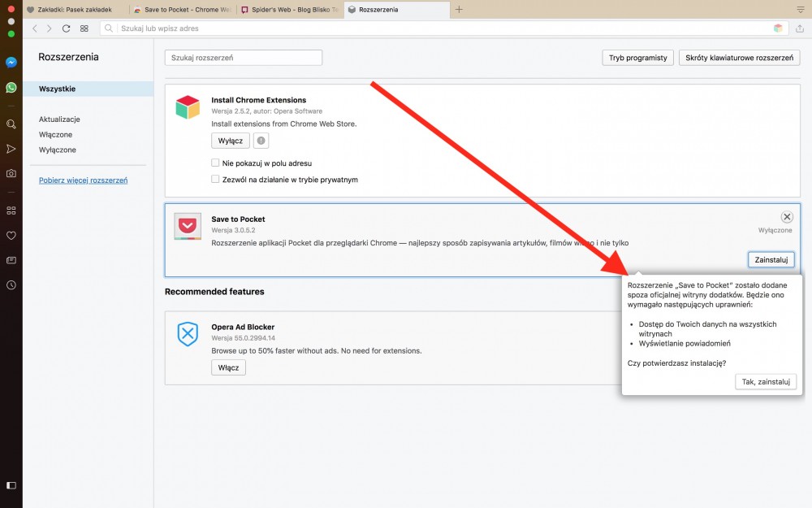Open WhatsApp in the Opera sidebar
Image resolution: width=812 pixels, height=508 pixels.
(11, 88)
